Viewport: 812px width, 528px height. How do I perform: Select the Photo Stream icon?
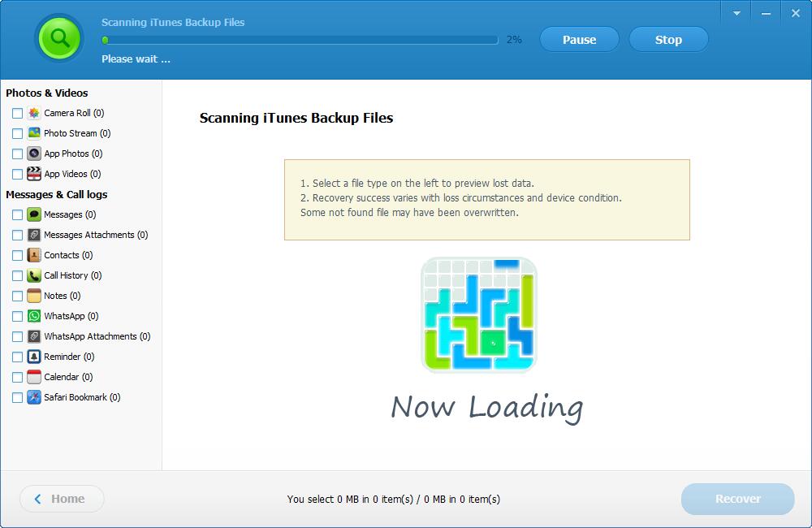coord(34,133)
